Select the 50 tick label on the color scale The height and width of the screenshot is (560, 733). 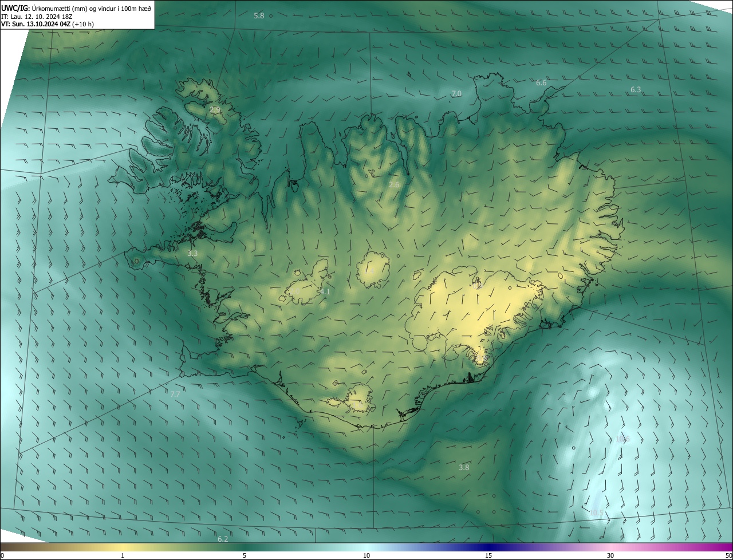click(728, 555)
